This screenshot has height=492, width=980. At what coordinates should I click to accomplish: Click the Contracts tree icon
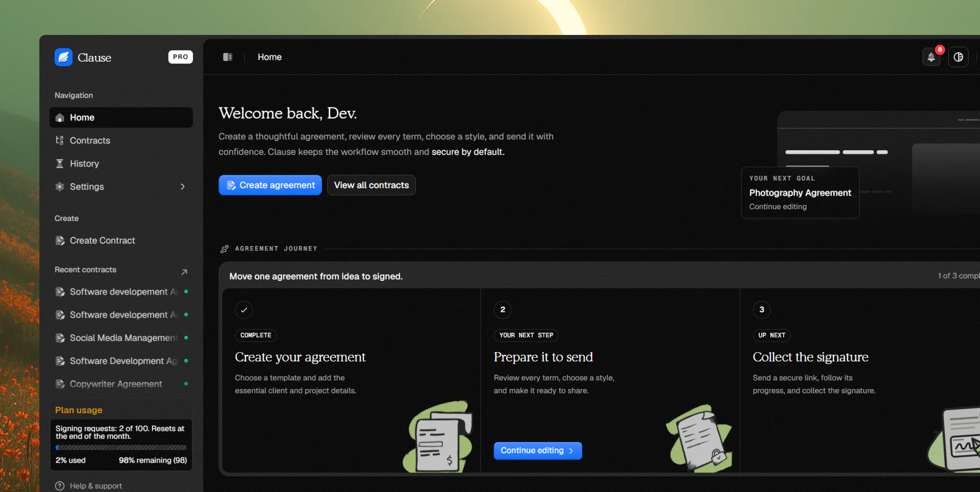[x=60, y=140]
